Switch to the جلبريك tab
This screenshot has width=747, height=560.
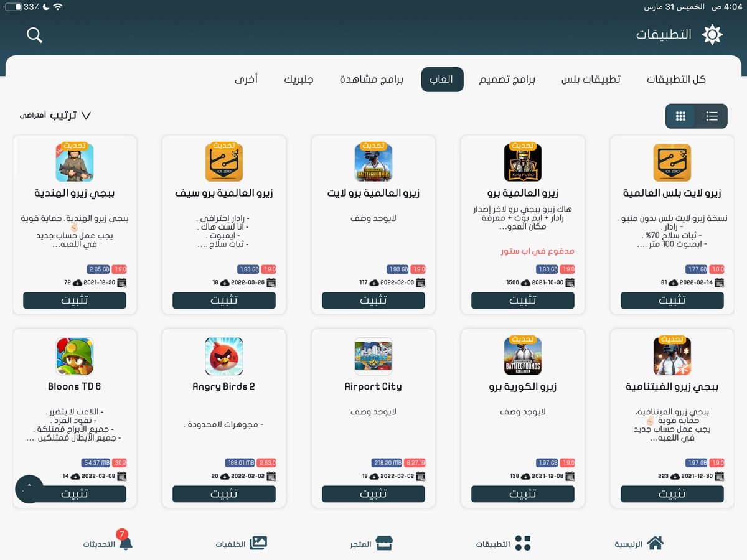coord(299,80)
